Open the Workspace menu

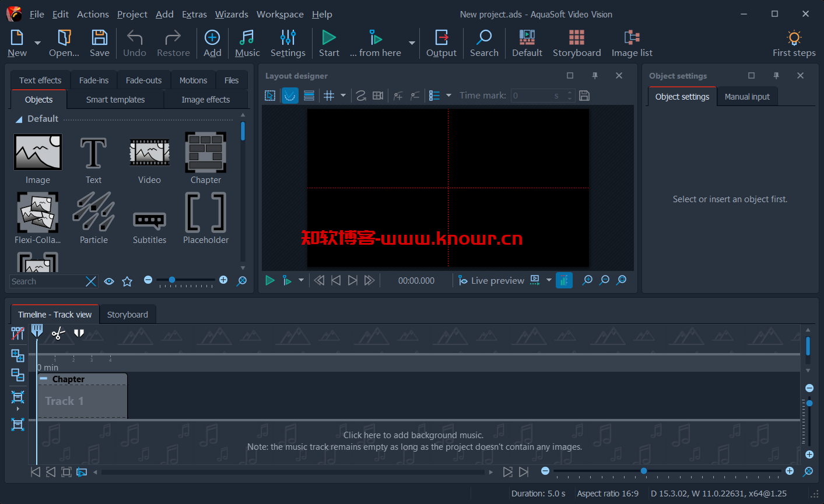[280, 14]
